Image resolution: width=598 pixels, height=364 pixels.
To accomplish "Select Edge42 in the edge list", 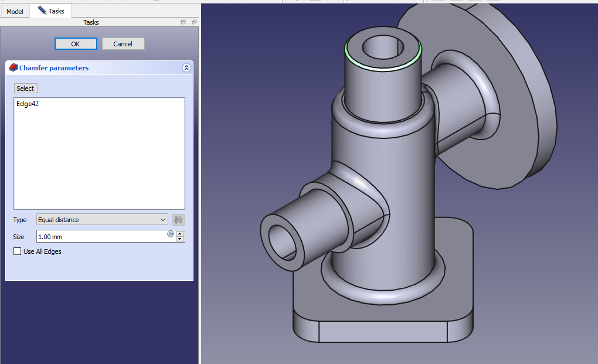I will pos(28,104).
